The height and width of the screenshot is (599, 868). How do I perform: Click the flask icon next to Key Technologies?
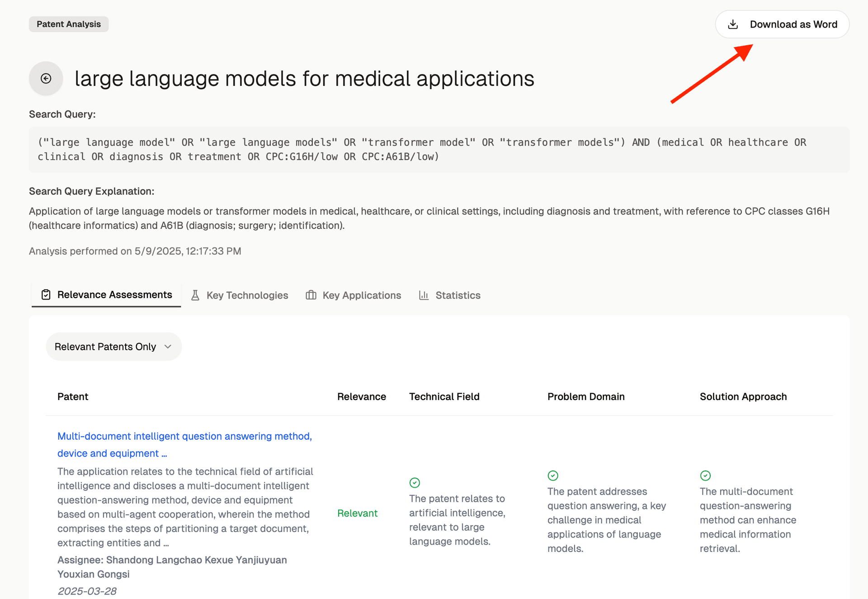195,295
